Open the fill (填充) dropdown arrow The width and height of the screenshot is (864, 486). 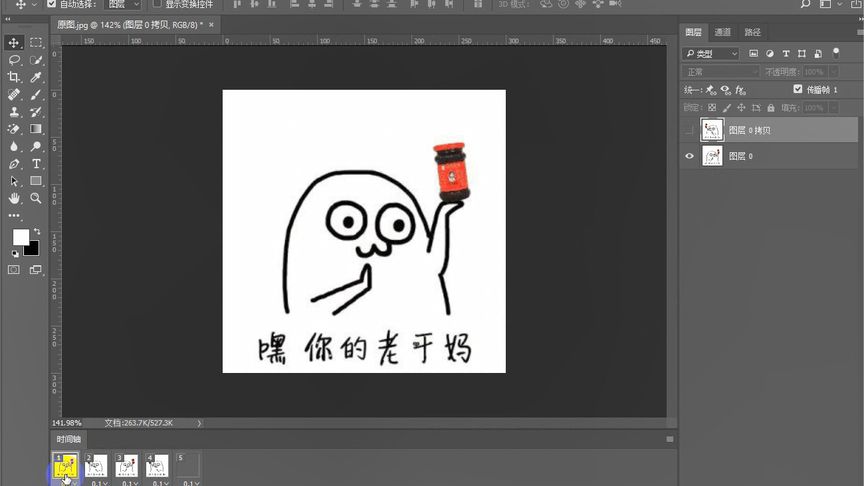[834, 107]
